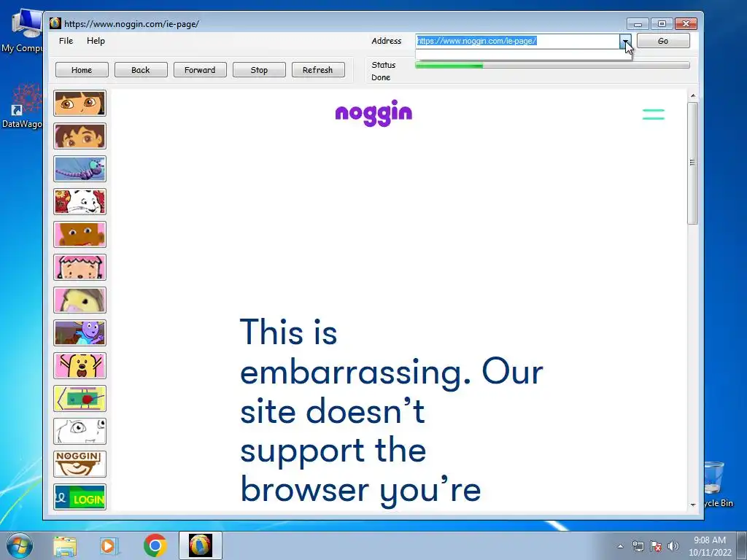747x560 pixels.
Task: Launch Windows Media Player from taskbar
Action: (x=109, y=545)
